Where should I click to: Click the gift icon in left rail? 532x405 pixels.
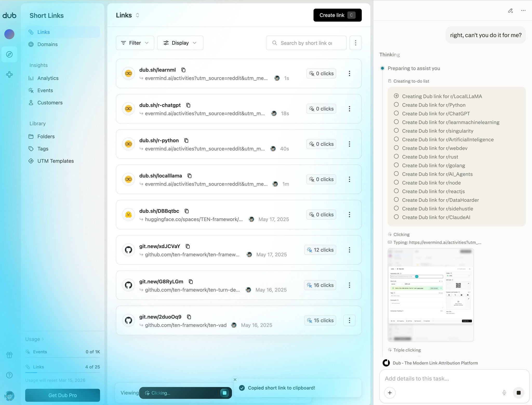(x=9, y=355)
